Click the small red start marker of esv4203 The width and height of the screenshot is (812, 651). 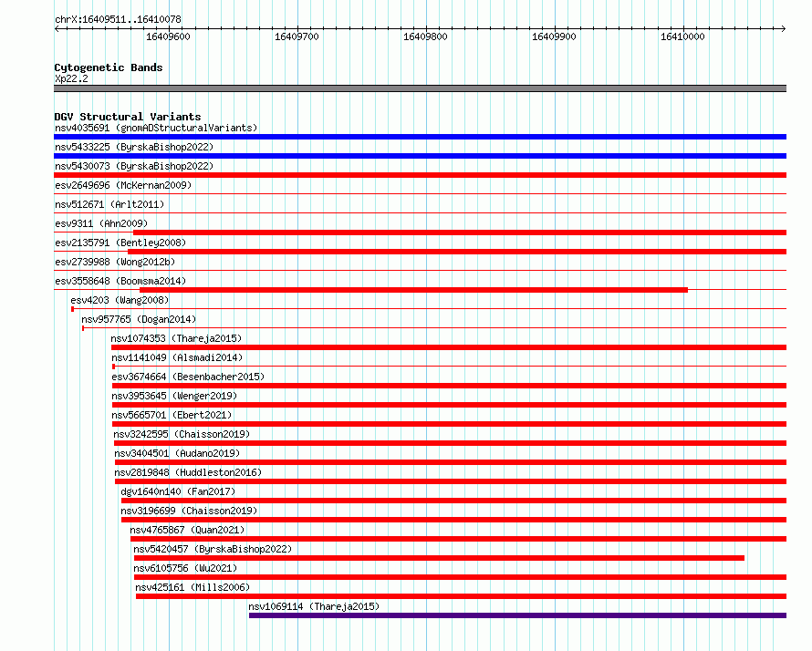[72, 309]
